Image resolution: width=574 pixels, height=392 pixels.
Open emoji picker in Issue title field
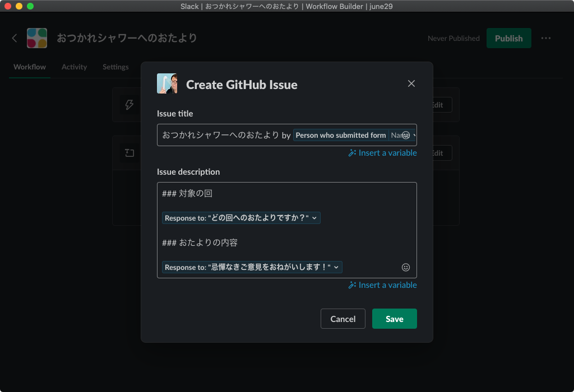tap(406, 136)
